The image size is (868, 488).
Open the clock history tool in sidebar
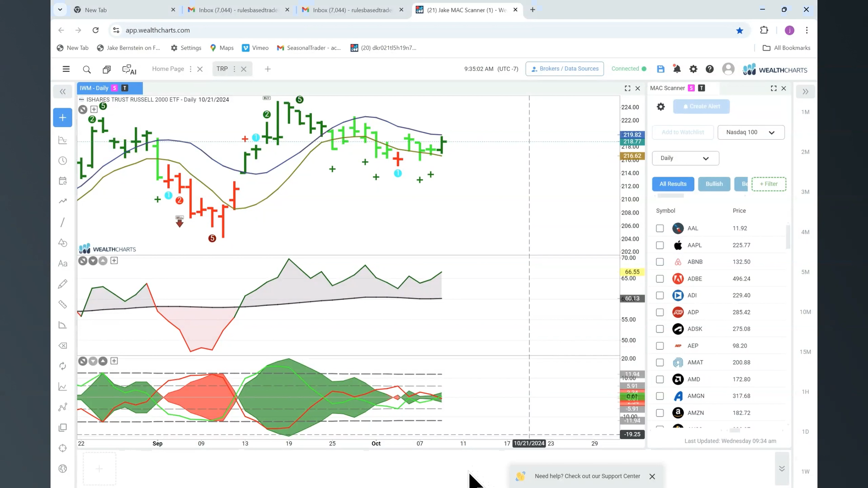[63, 161]
